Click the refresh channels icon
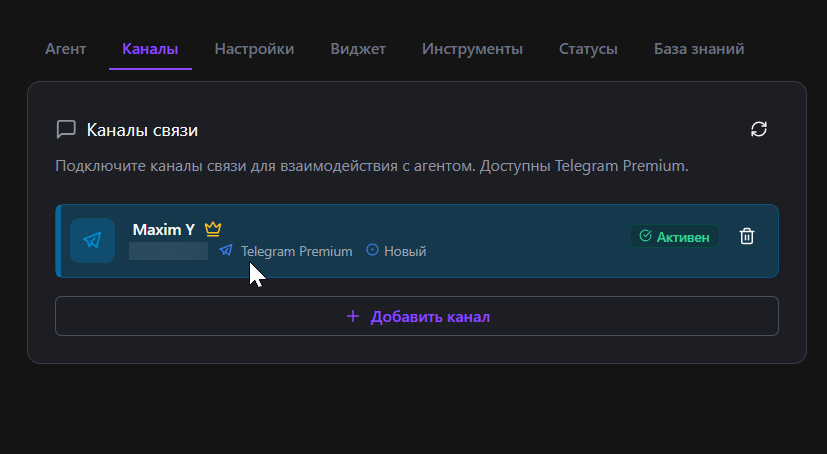Image resolution: width=827 pixels, height=454 pixels. pos(759,129)
